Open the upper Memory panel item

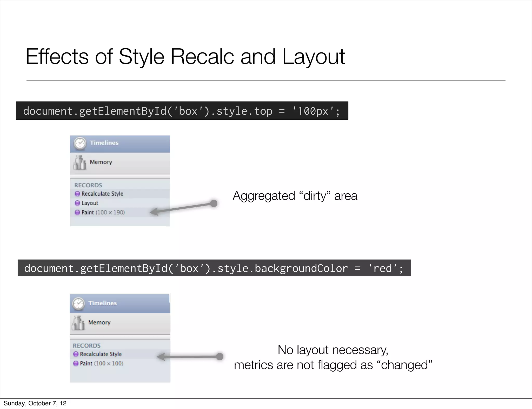coord(101,162)
